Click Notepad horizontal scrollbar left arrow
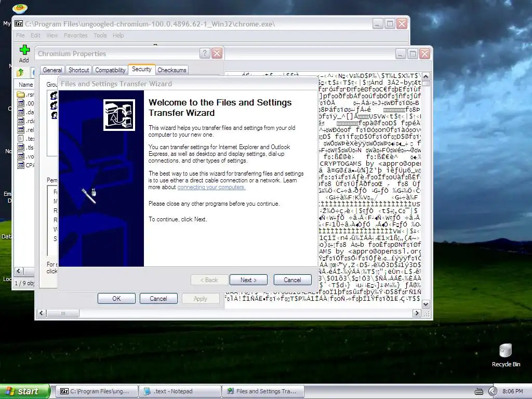Image resolution: width=532 pixels, height=399 pixels. pos(42,313)
